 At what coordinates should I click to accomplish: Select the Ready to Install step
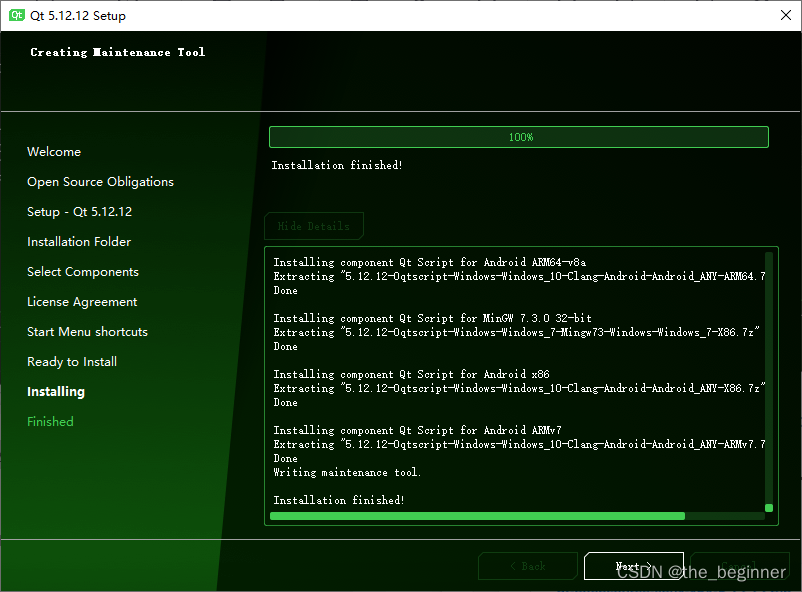click(x=72, y=362)
